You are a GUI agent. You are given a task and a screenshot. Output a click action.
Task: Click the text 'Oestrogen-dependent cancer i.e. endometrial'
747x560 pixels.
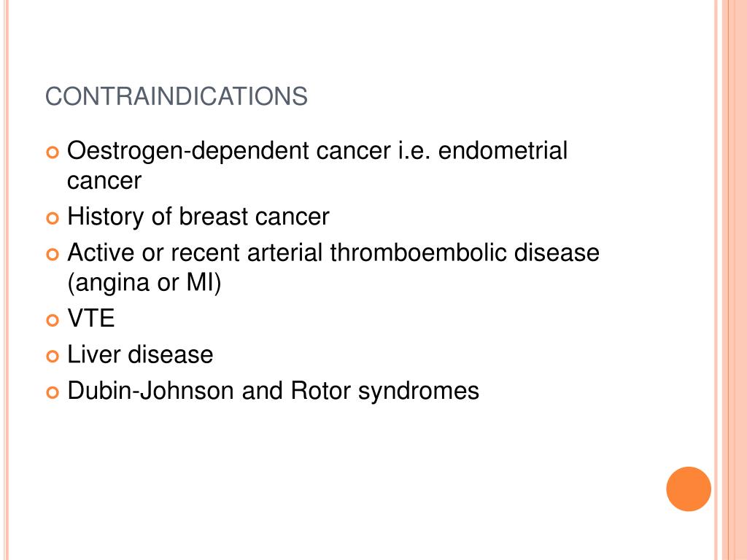point(317,151)
